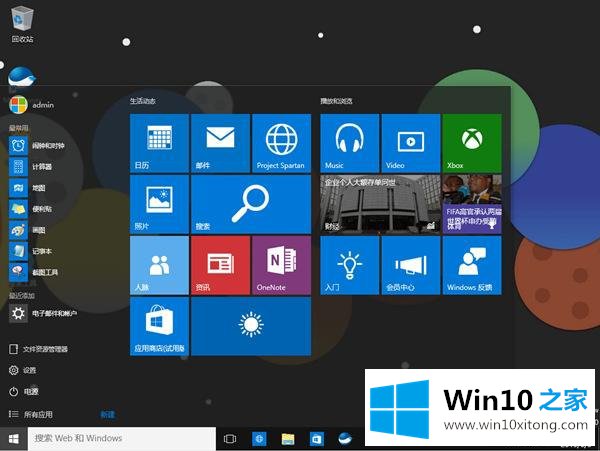The image size is (600, 451).
Task: Open File Explorer from the Start menu
Action: point(38,349)
